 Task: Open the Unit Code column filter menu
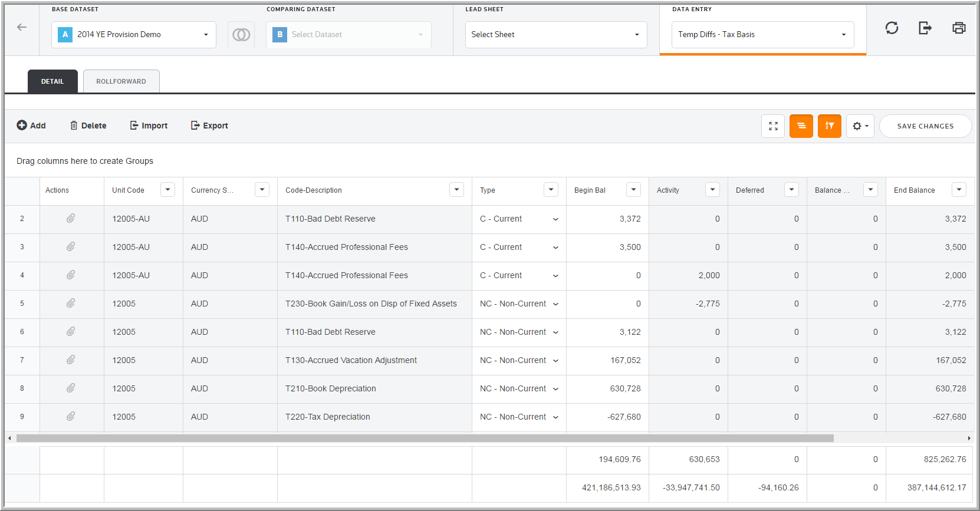click(x=168, y=190)
